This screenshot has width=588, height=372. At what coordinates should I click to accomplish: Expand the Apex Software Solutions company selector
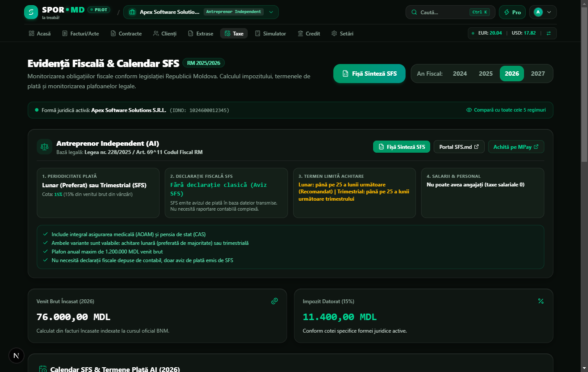(201, 12)
